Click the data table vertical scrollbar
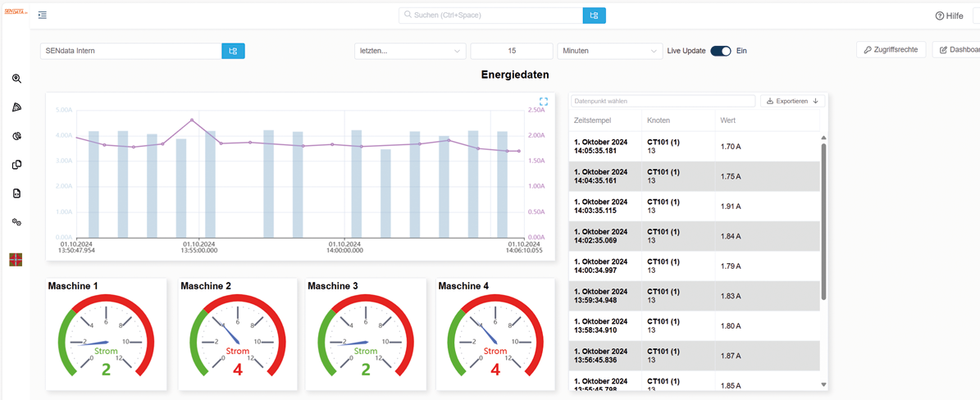The width and height of the screenshot is (980, 400). click(x=823, y=221)
